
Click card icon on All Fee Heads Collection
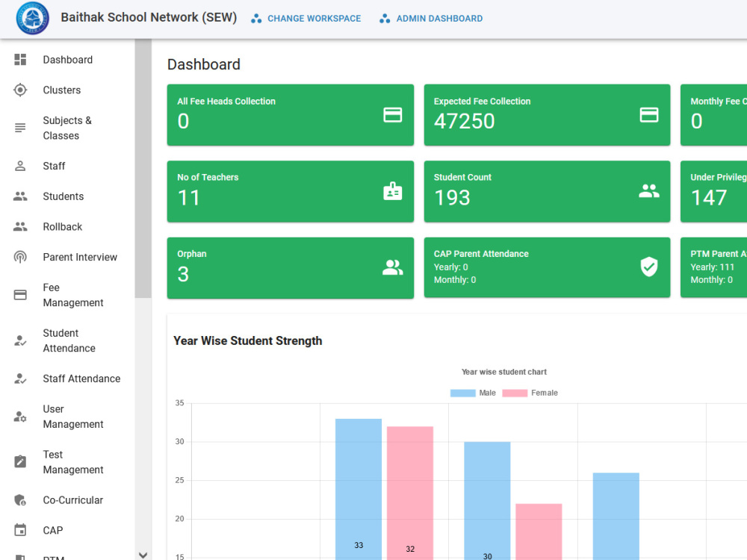tap(393, 115)
